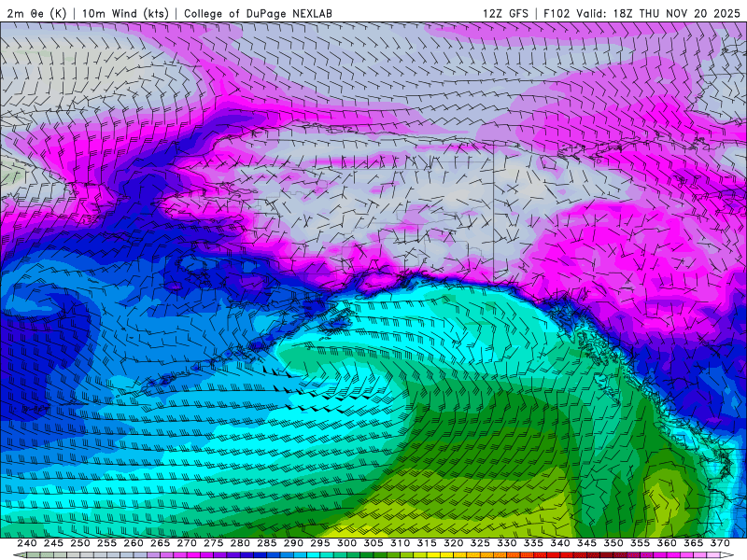
Task: Click the '2m θe (K)' title text
Action: pos(36,13)
